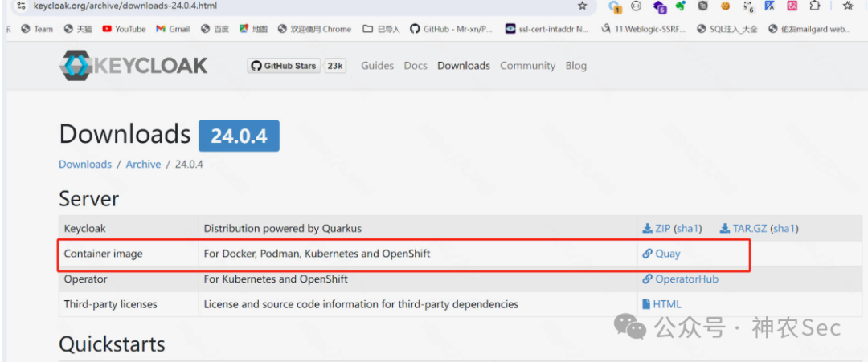Click the Quickstarts section heading

click(112, 344)
